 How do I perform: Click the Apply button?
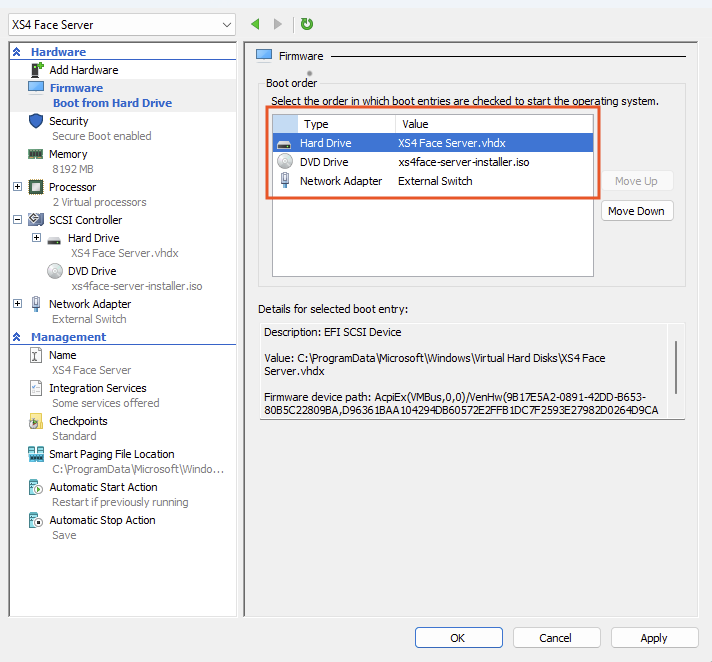click(x=654, y=638)
